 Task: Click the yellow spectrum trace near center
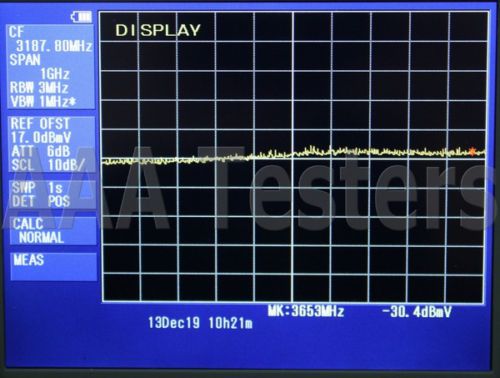point(293,154)
